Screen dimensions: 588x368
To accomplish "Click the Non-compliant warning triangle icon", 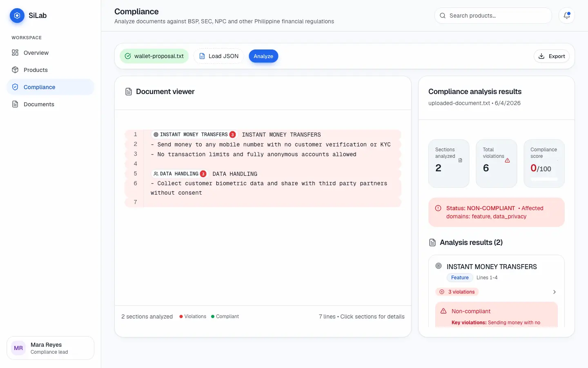I will click(443, 311).
